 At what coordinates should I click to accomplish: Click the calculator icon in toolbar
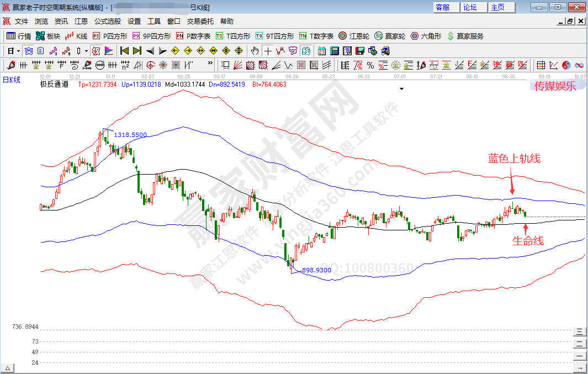(x=334, y=51)
